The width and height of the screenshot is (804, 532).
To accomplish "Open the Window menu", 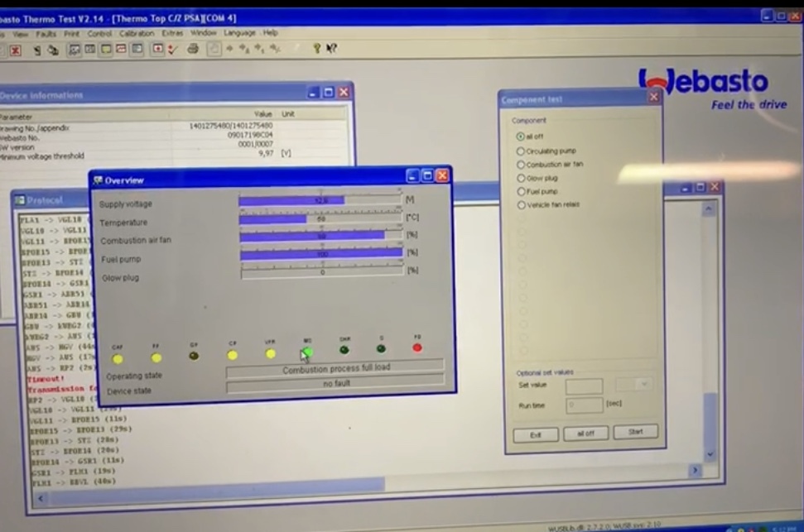I will [x=204, y=33].
